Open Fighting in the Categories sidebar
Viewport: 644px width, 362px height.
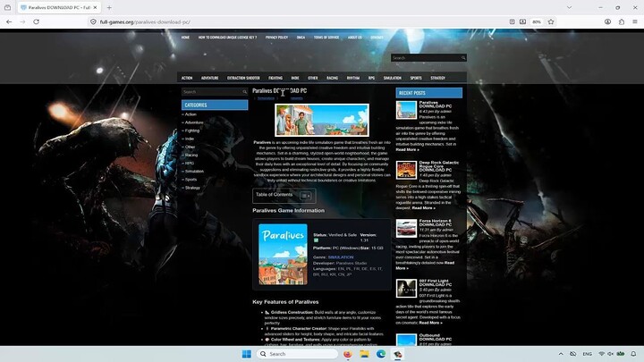point(191,130)
